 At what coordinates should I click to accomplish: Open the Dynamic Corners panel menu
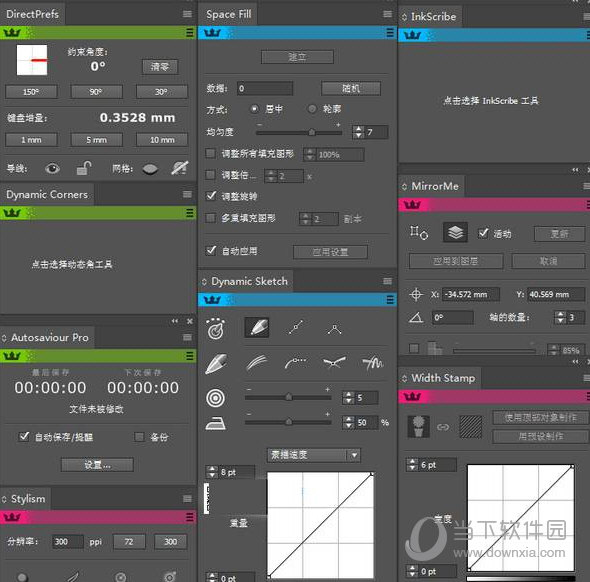[x=187, y=194]
